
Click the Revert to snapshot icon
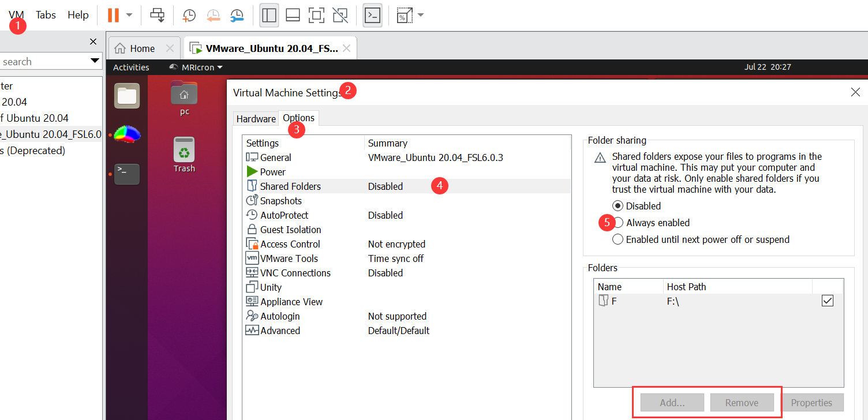coord(213,16)
